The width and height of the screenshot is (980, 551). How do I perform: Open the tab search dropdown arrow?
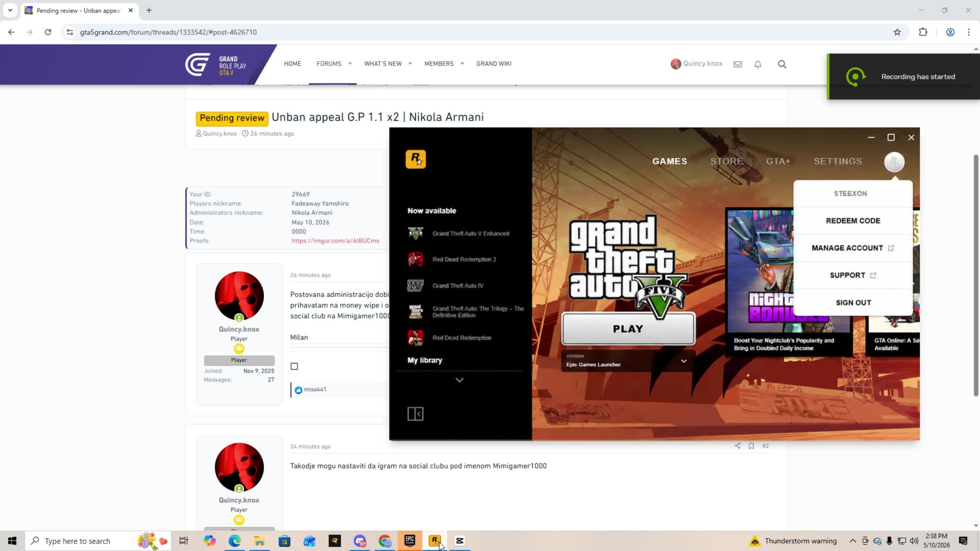(10, 10)
